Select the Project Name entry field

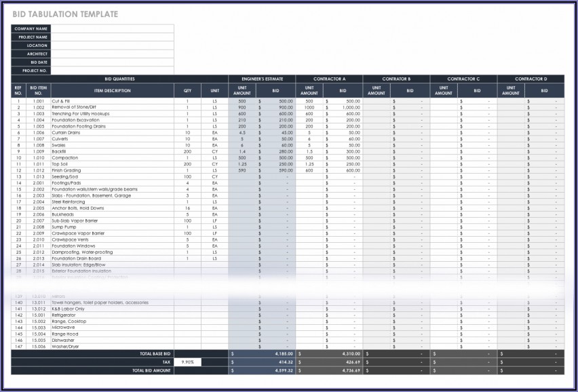[x=112, y=37]
